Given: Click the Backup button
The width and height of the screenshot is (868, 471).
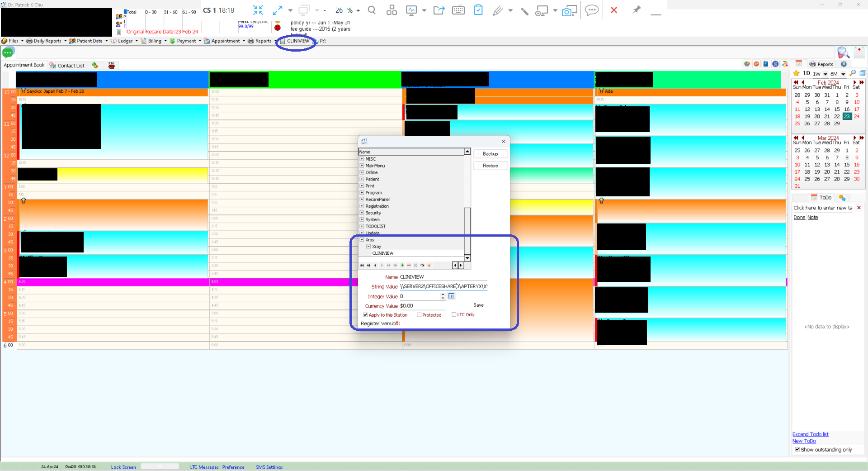Looking at the screenshot, I should [490, 154].
